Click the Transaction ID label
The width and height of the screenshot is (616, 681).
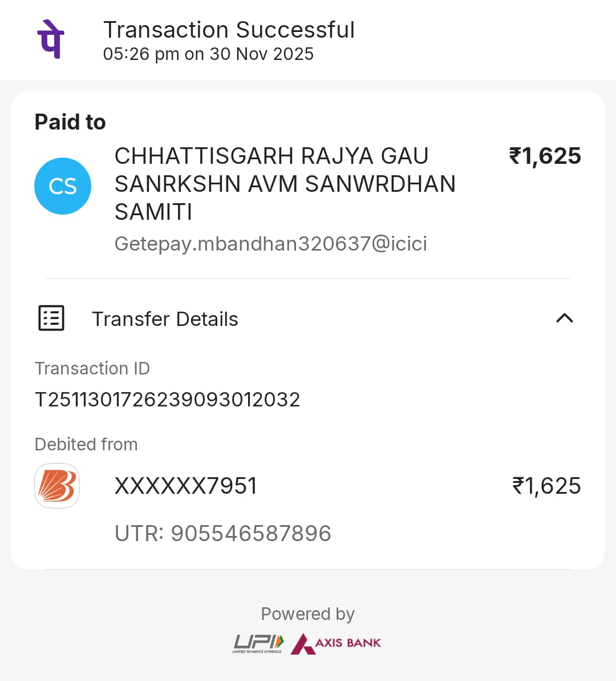(x=92, y=369)
